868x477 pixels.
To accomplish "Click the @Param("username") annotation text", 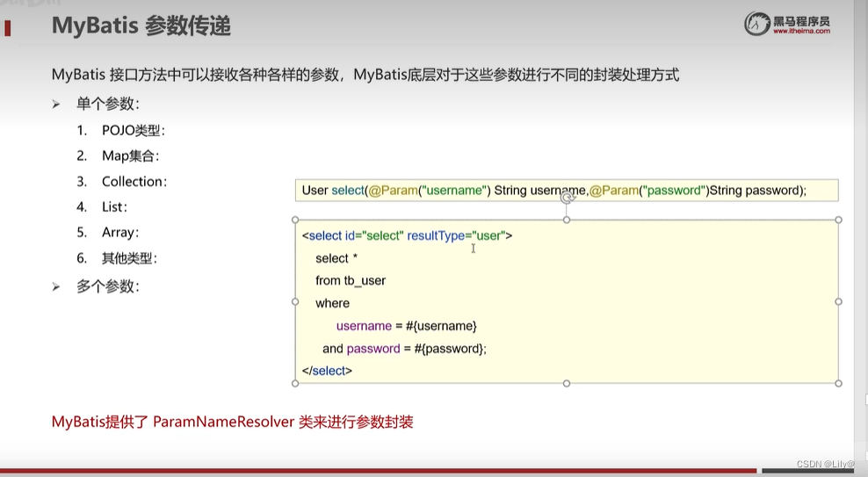I will [x=430, y=191].
